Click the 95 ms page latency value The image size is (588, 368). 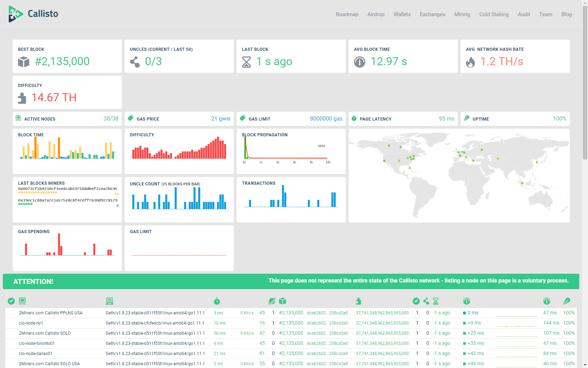[447, 119]
